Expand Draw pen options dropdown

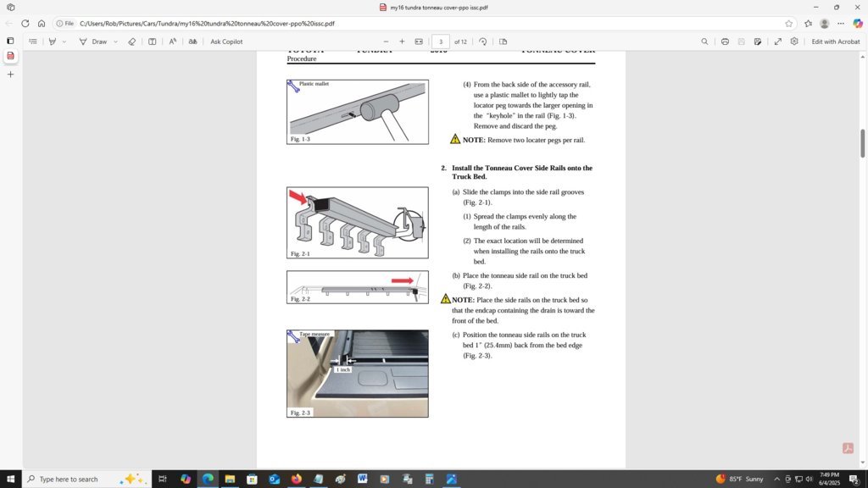[115, 42]
